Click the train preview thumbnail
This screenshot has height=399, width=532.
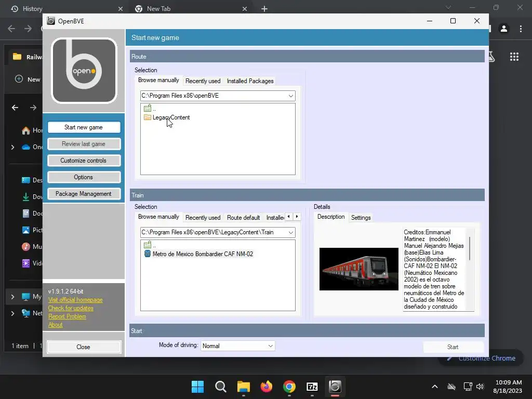click(x=358, y=269)
